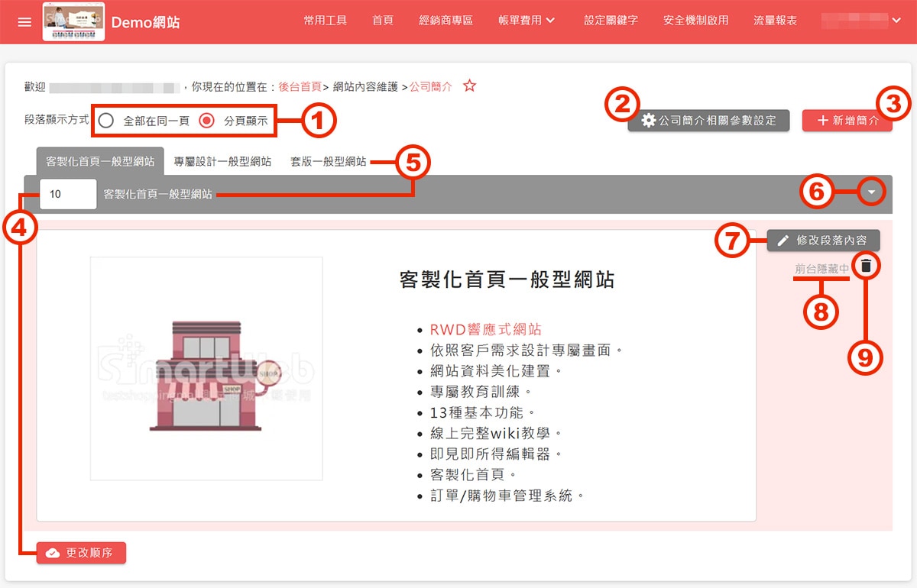This screenshot has height=588, width=917.
Task: Click the Demo網站 site logo thumbnail
Action: [x=73, y=22]
